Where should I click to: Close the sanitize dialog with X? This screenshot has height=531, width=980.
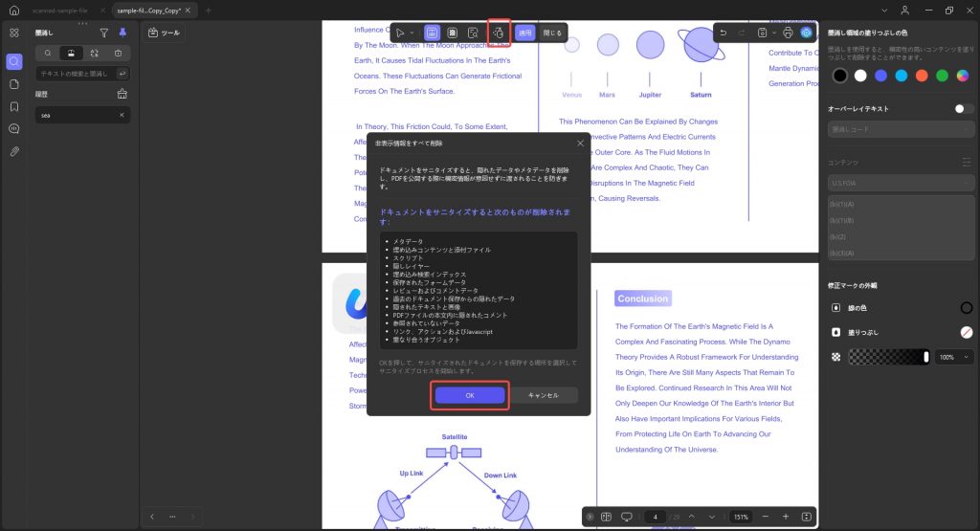tap(580, 144)
